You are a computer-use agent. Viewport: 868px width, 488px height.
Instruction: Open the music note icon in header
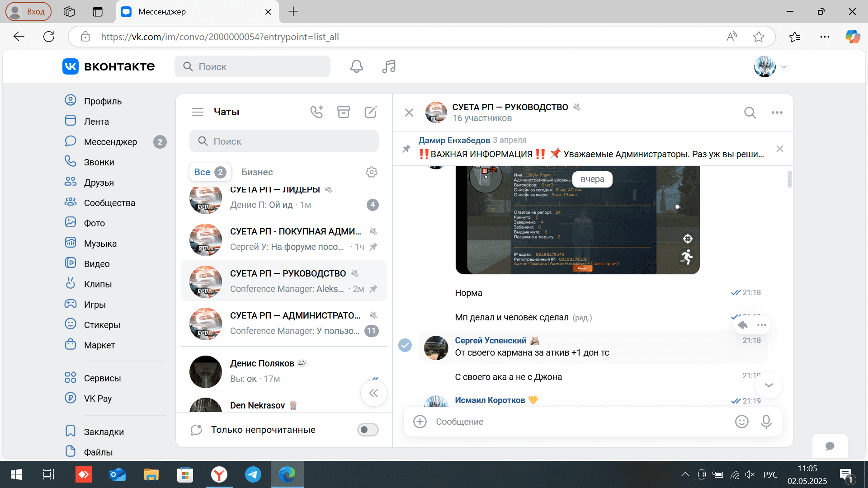(389, 66)
